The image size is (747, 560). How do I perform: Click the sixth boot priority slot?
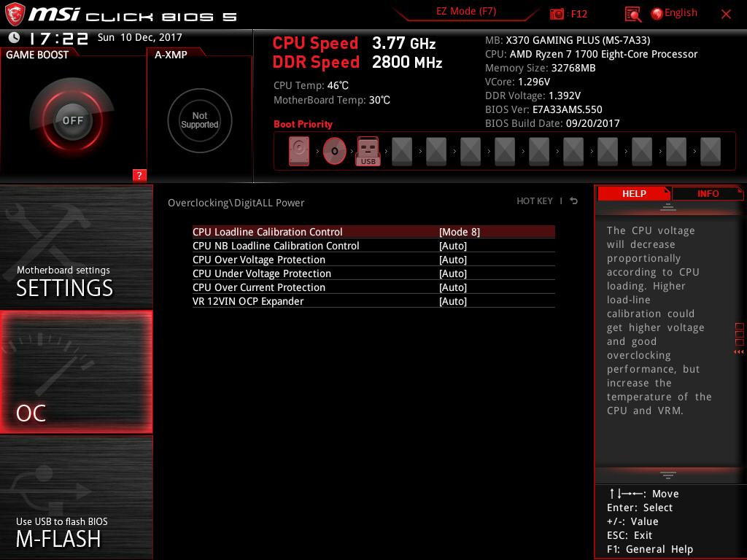(471, 151)
